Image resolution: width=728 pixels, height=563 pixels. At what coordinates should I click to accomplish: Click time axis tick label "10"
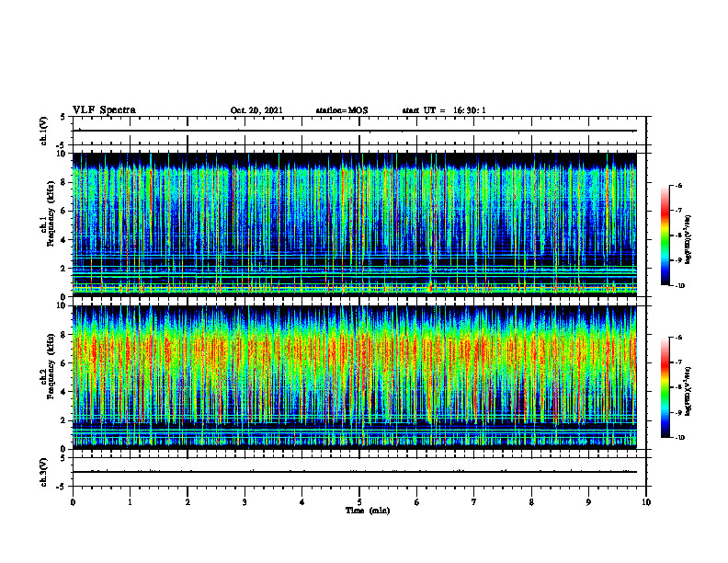pos(646,502)
